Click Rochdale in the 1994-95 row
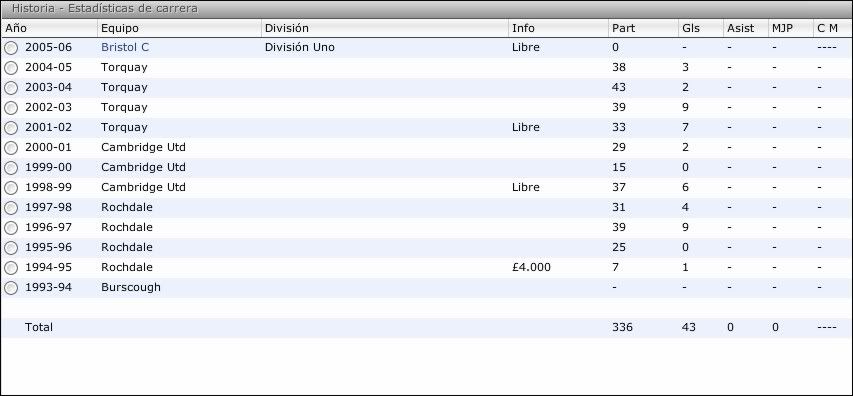Viewport: 853px width, 396px height. (127, 267)
